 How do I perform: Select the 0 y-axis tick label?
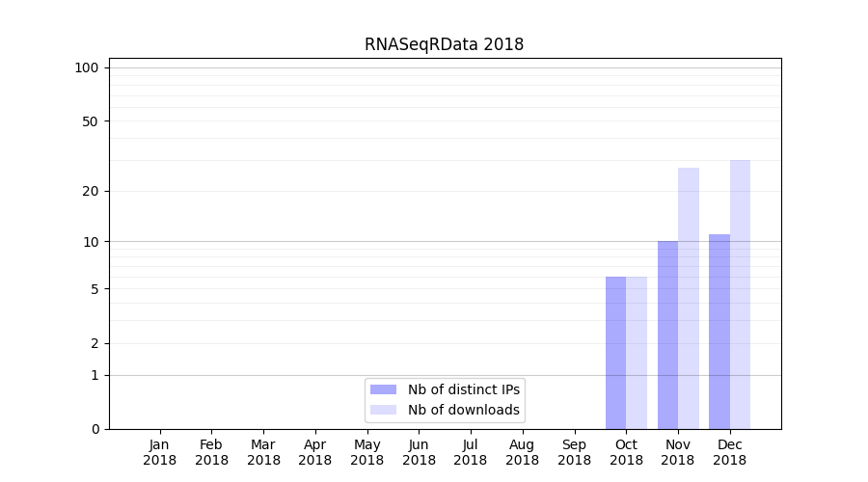[95, 429]
